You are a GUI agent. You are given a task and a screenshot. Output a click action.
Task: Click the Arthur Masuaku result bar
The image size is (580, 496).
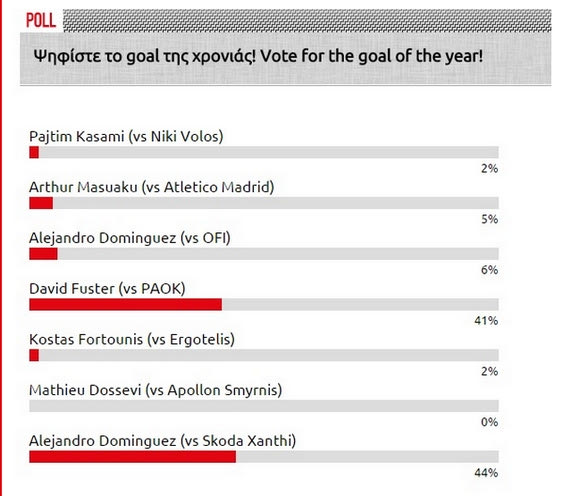[x=264, y=203]
